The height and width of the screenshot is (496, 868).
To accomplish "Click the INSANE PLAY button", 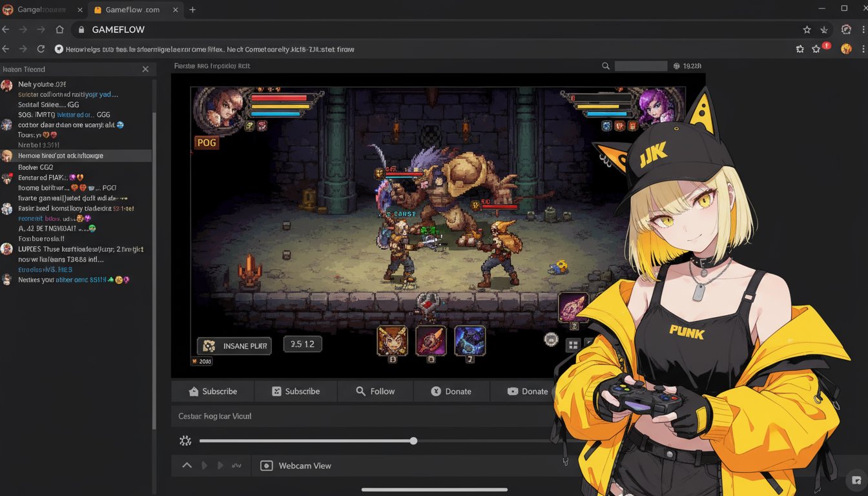I will (x=234, y=346).
